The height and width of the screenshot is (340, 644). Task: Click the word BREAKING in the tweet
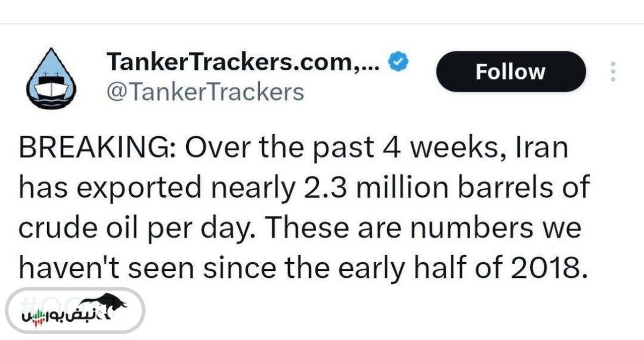tap(90, 148)
